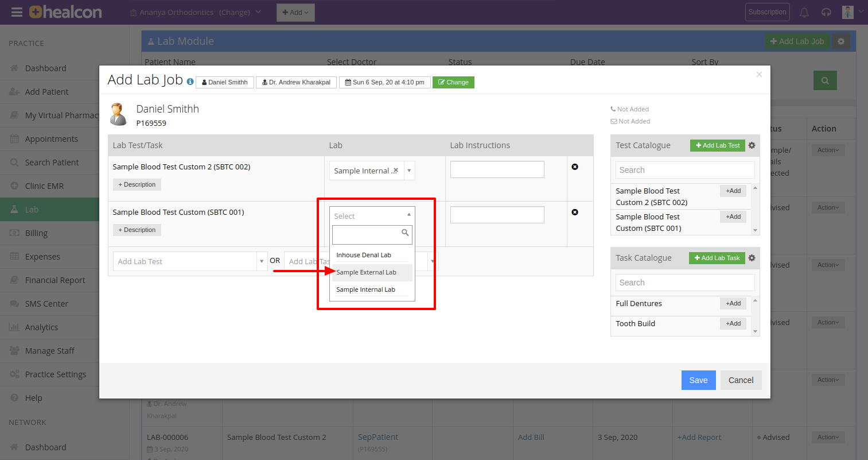Remove the Sample Blood Test Custom 2 row
The image size is (868, 460).
coord(575,167)
